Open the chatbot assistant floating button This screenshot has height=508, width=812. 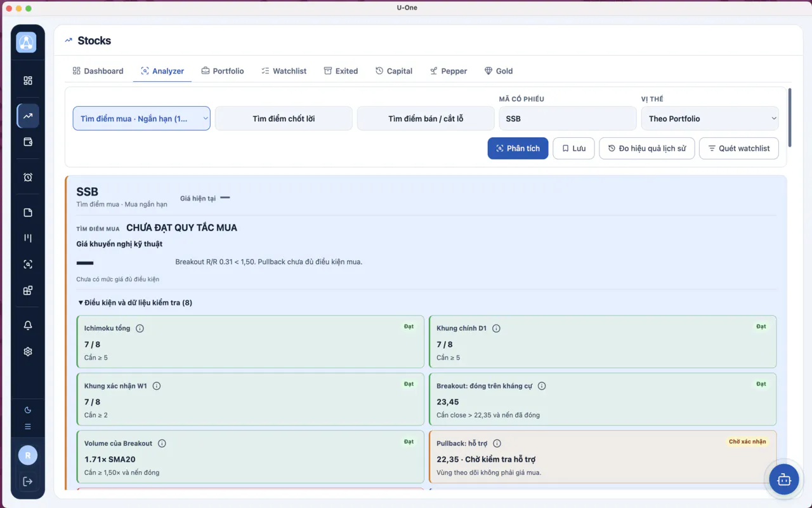pyautogui.click(x=784, y=479)
